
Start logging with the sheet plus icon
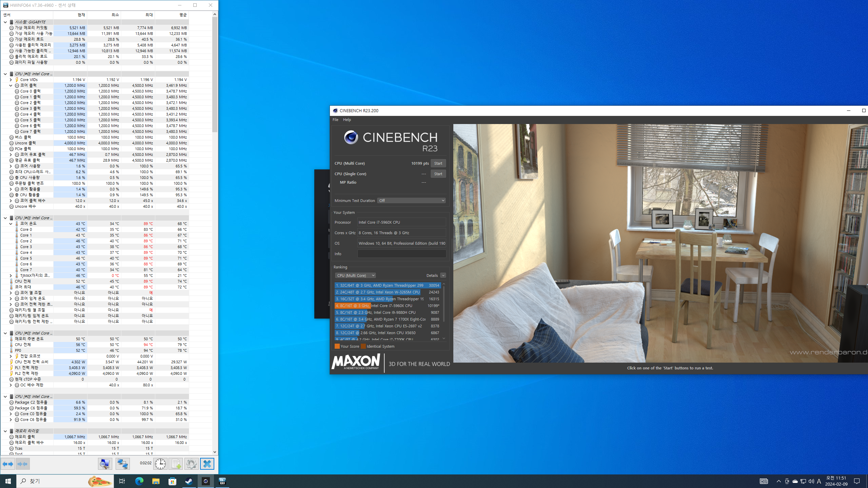[x=176, y=464]
